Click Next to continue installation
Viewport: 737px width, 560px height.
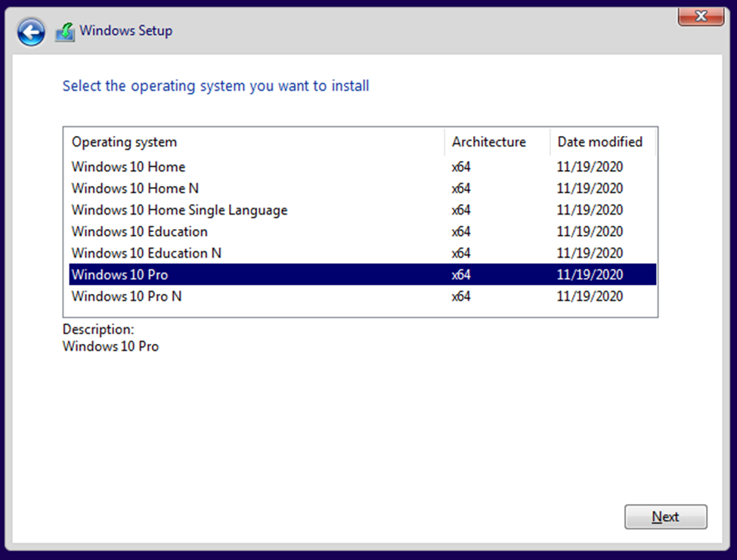[x=665, y=517]
